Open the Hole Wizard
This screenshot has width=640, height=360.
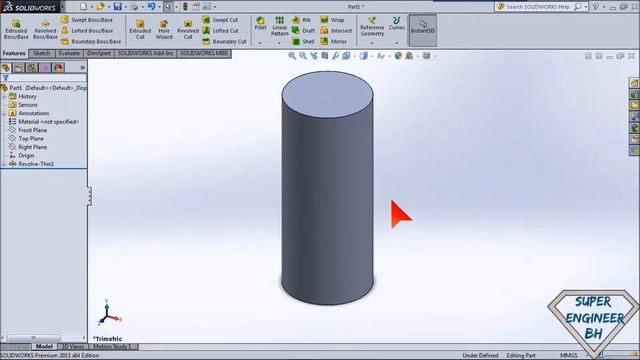click(164, 29)
